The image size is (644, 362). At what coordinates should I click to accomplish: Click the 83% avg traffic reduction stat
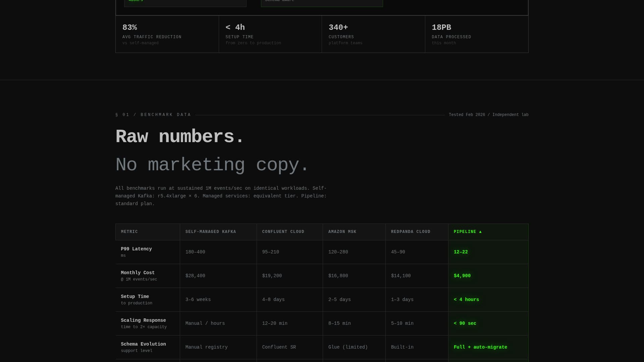click(x=167, y=34)
